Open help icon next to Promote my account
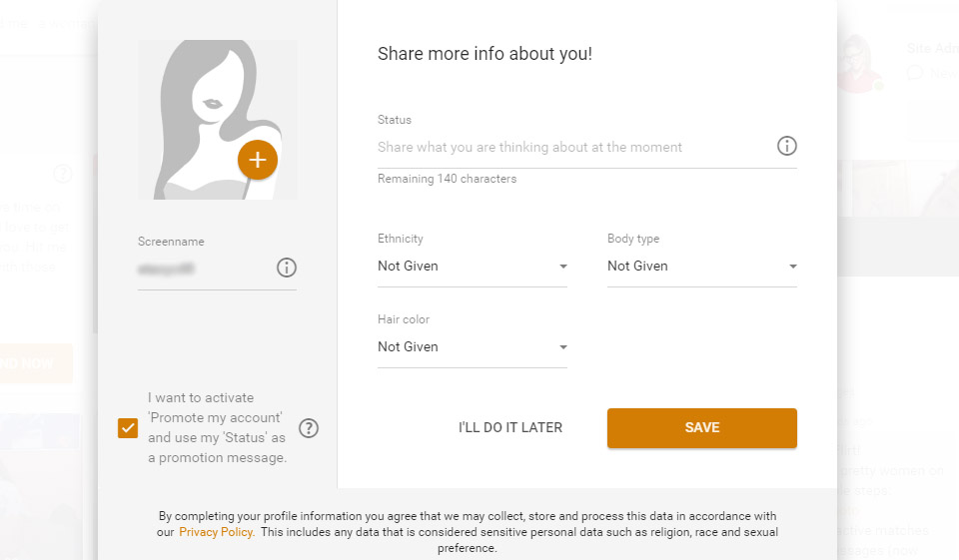Image resolution: width=959 pixels, height=560 pixels. [x=310, y=428]
